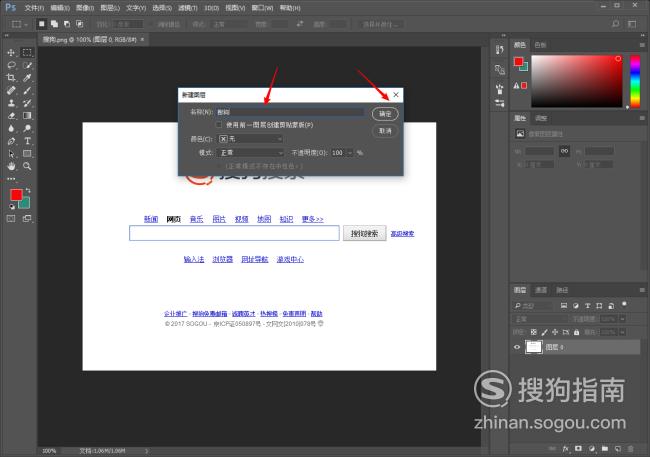Toggle clipping mask checkbox in New Layer dialog
Viewport: 650px width, 457px height.
(x=219, y=125)
